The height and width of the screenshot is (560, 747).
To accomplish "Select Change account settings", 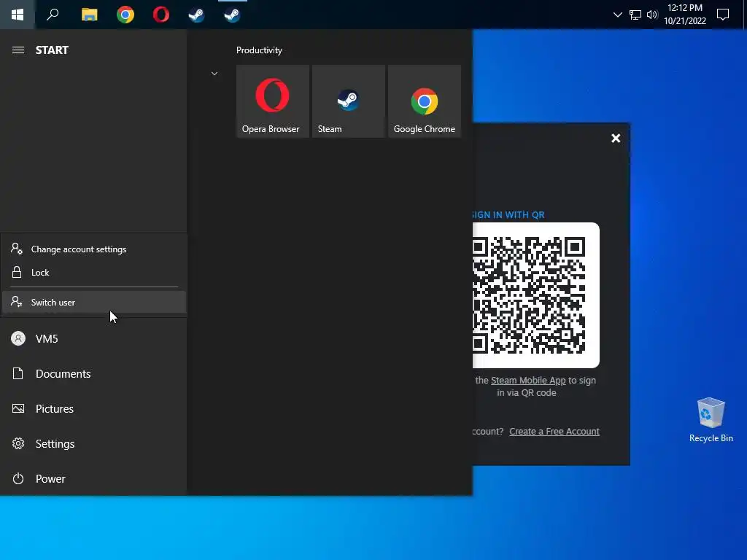I will (x=94, y=249).
